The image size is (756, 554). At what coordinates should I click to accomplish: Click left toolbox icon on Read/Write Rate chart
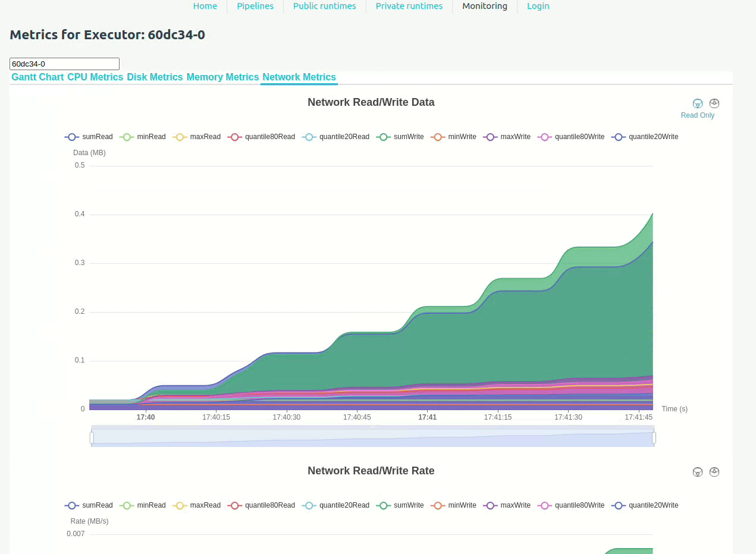[698, 472]
